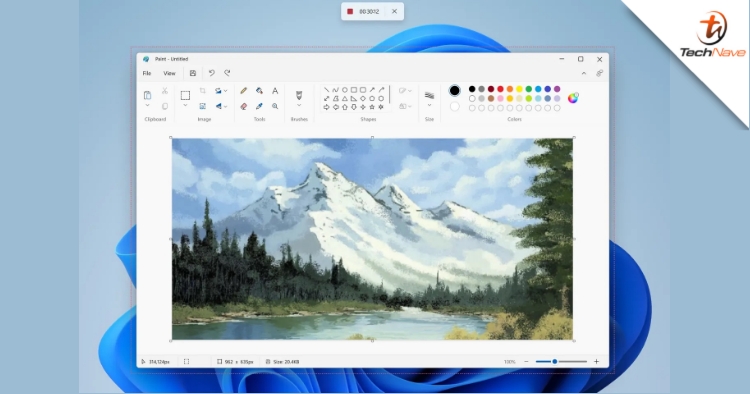Pick the red color swatch

[500, 89]
